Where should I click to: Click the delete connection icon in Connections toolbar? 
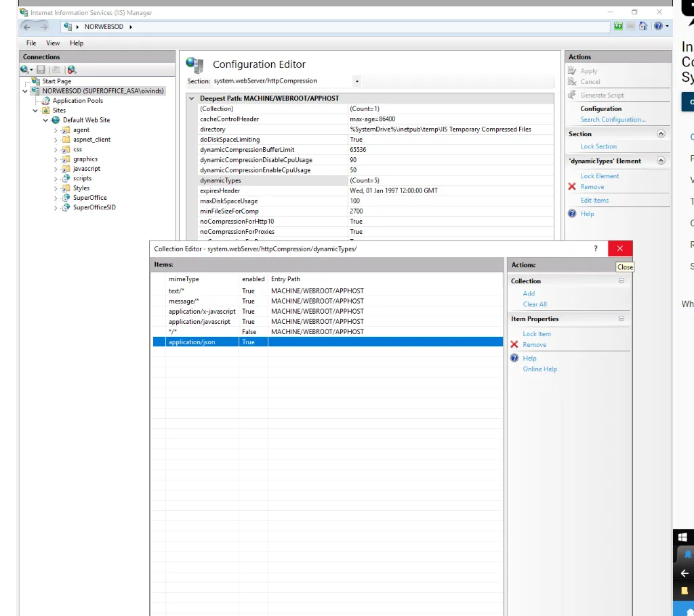click(72, 70)
